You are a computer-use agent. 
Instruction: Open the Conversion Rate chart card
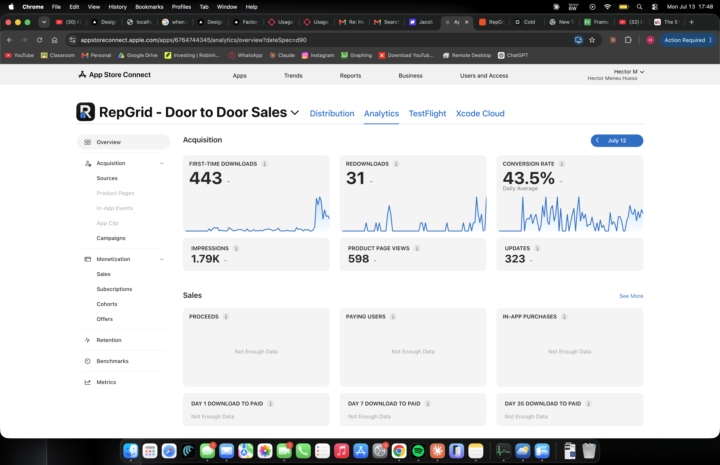click(569, 194)
